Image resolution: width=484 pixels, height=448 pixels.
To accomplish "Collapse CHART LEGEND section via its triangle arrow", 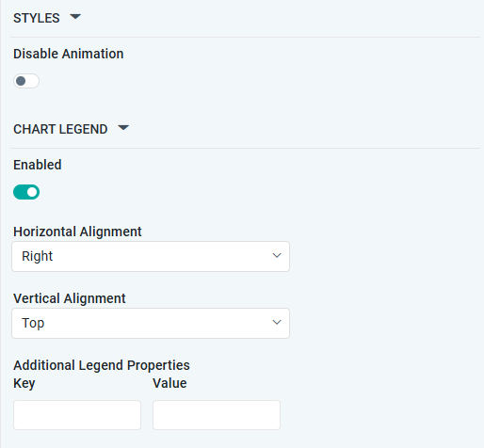I will pyautogui.click(x=123, y=128).
